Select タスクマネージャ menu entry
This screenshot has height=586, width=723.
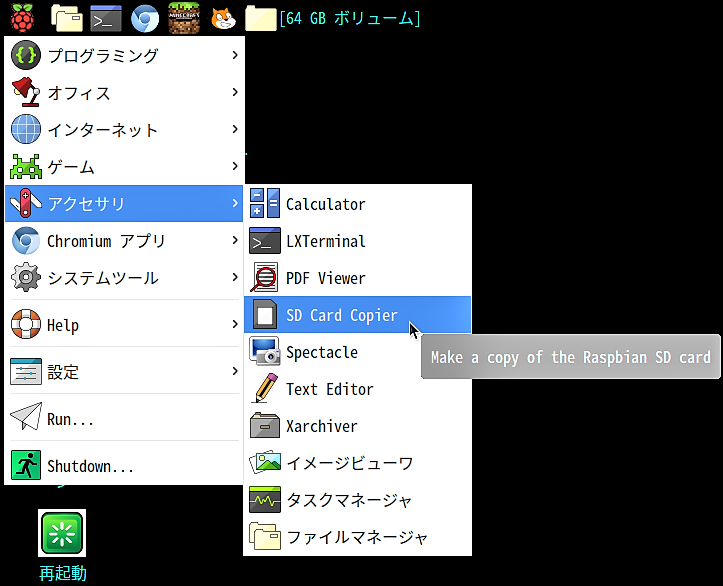tap(357, 500)
